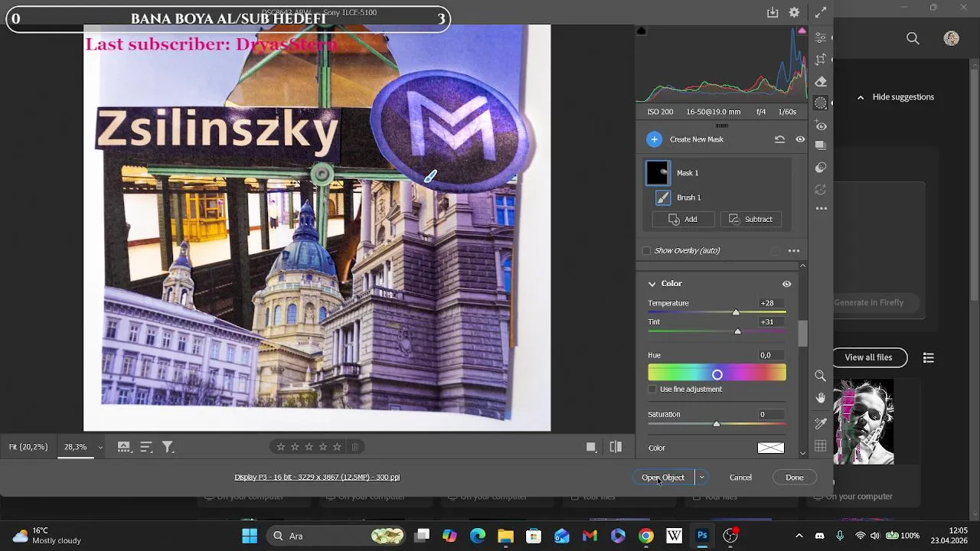Toggle single view square icon
This screenshot has width=980, height=551.
(591, 447)
